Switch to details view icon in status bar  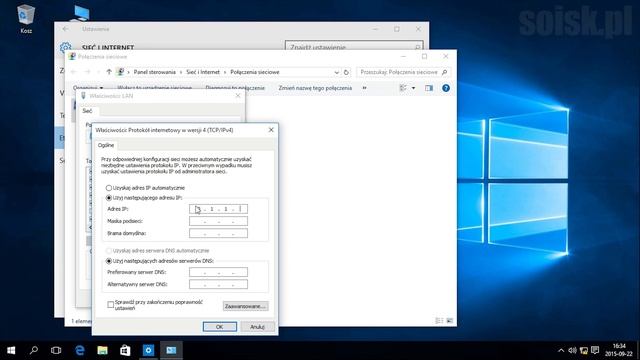point(439,321)
